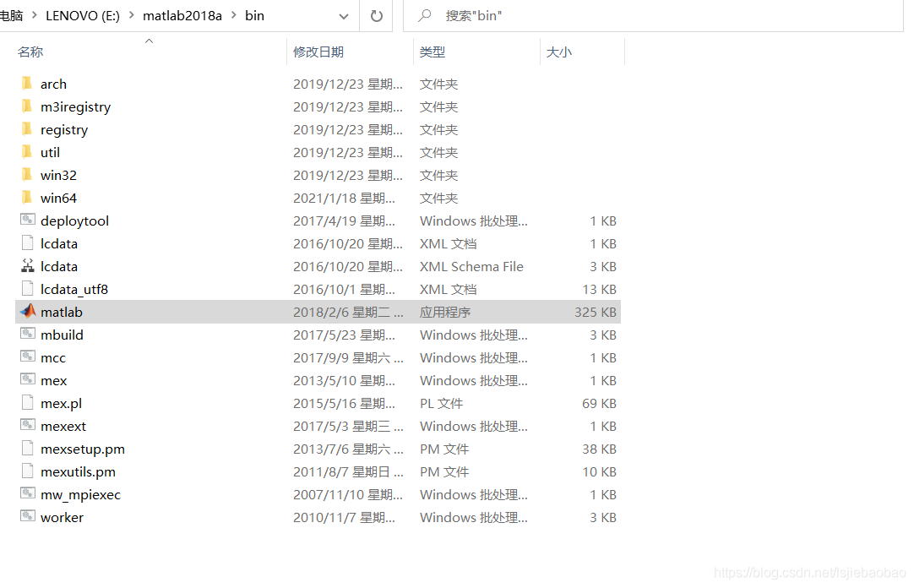Image resolution: width=914 pixels, height=588 pixels.
Task: Click the arch folder icon
Action: [27, 84]
